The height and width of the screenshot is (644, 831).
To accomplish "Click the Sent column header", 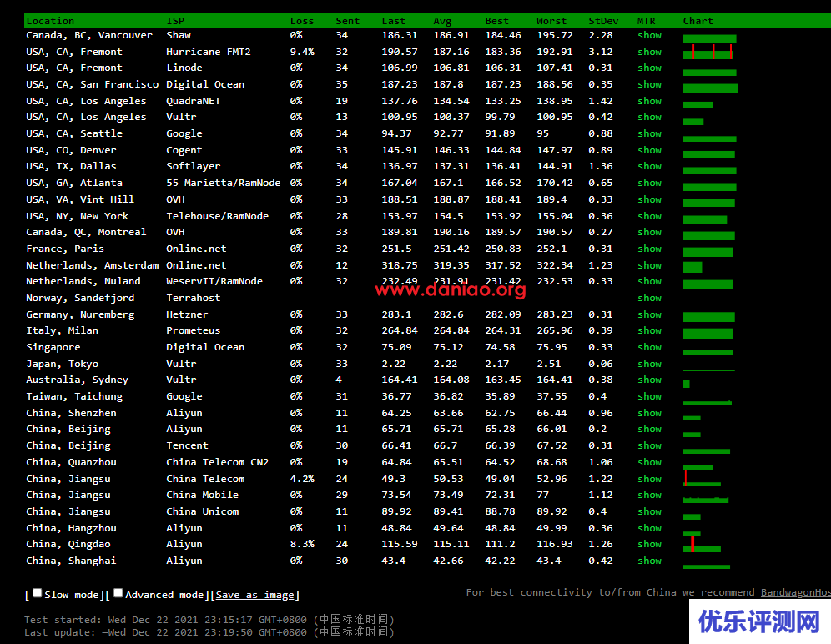I will tap(348, 21).
